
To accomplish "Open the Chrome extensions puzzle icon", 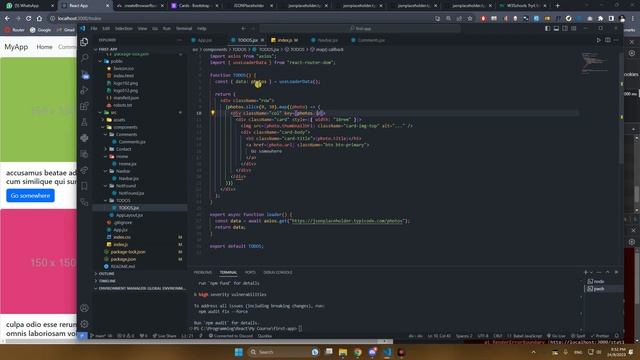I will [x=600, y=18].
